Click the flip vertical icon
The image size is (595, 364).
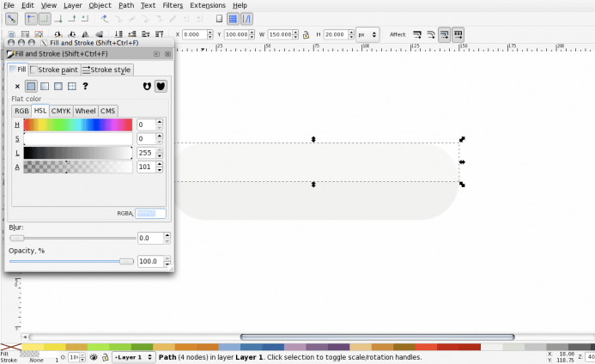pyautogui.click(x=99, y=34)
